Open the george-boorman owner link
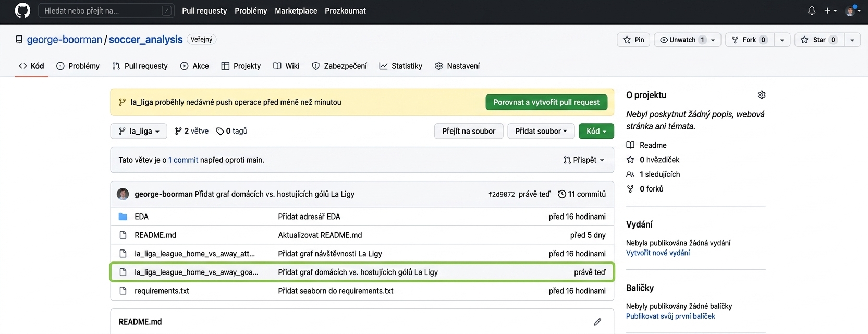This screenshot has width=868, height=334. point(65,40)
